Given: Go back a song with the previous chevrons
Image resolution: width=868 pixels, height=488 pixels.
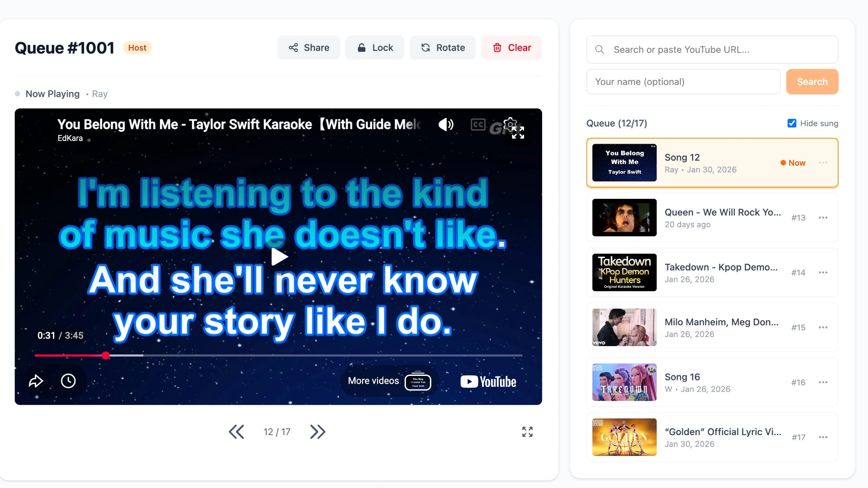Looking at the screenshot, I should 236,432.
